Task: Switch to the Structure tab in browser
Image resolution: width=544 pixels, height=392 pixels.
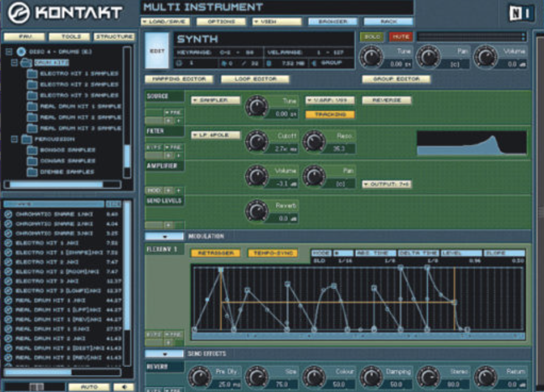Action: 114,37
